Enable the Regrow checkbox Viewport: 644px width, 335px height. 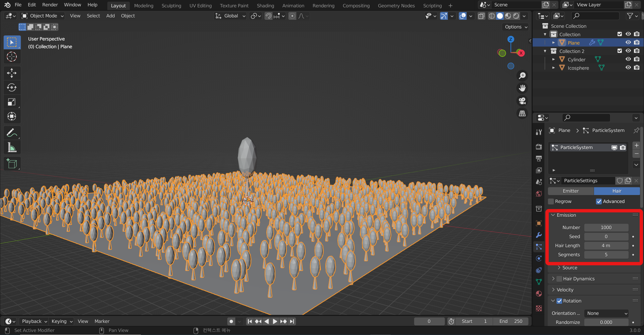point(551,201)
